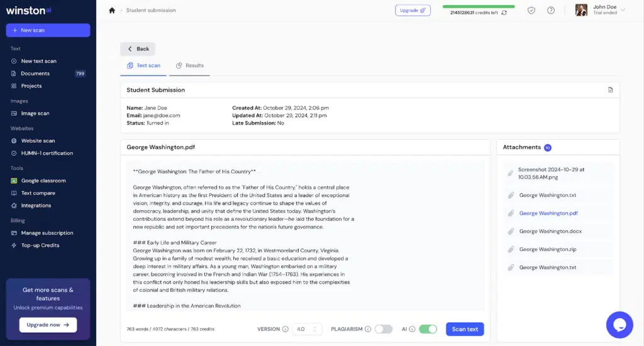Image resolution: width=644 pixels, height=346 pixels.
Task: Expand the John Doe account menu
Action: (x=623, y=10)
